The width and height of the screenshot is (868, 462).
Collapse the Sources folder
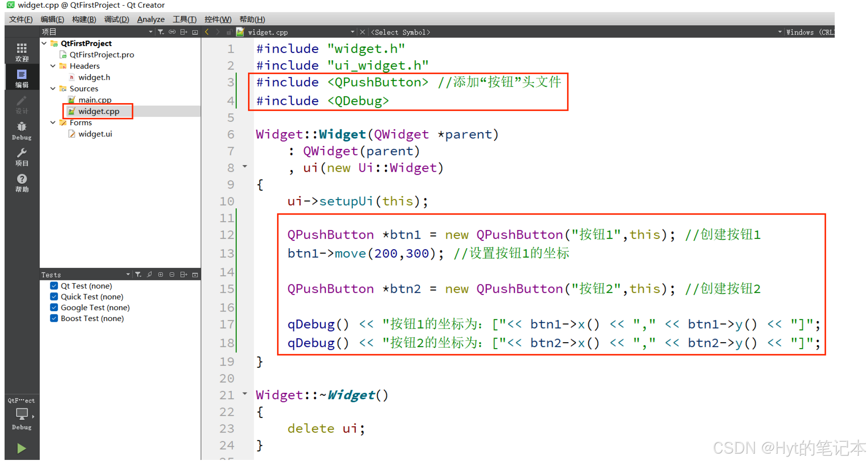pos(53,89)
